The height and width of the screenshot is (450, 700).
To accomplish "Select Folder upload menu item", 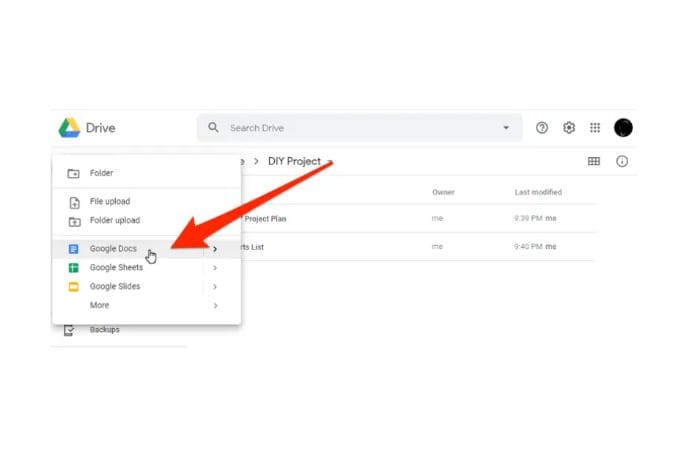I will pos(146,221).
